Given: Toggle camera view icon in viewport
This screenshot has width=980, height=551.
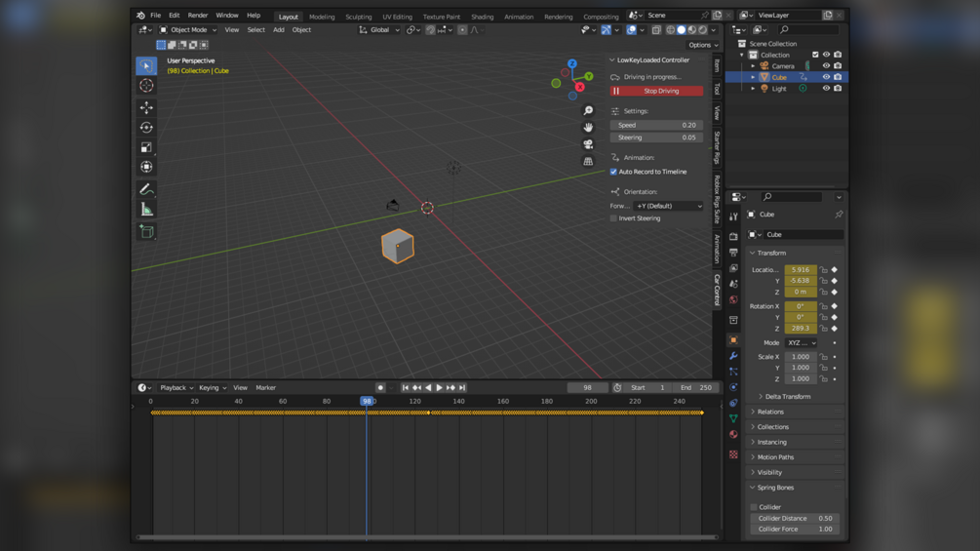Looking at the screenshot, I should click(x=588, y=144).
